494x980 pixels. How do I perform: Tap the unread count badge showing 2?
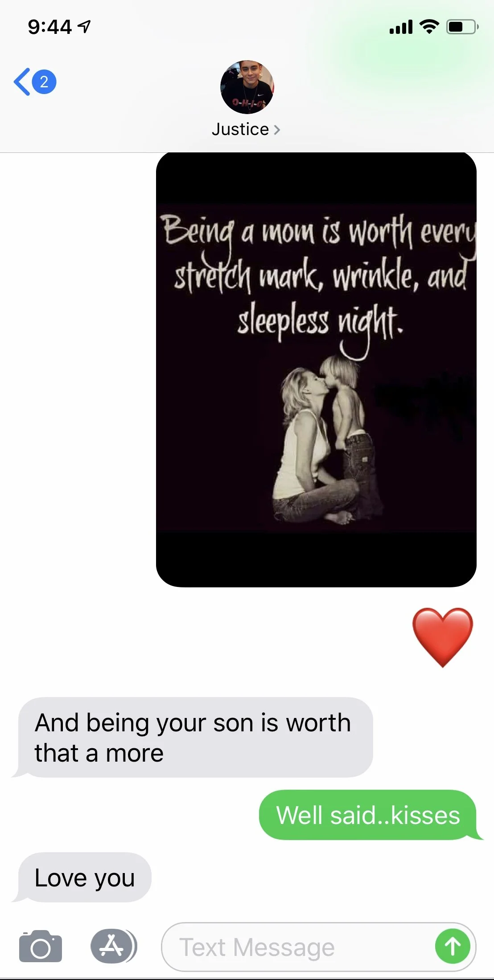point(44,82)
